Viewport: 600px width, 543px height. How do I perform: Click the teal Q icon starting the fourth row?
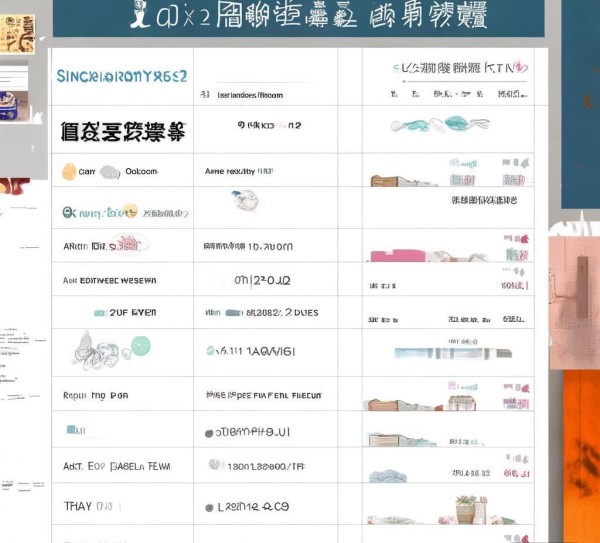pos(69,212)
